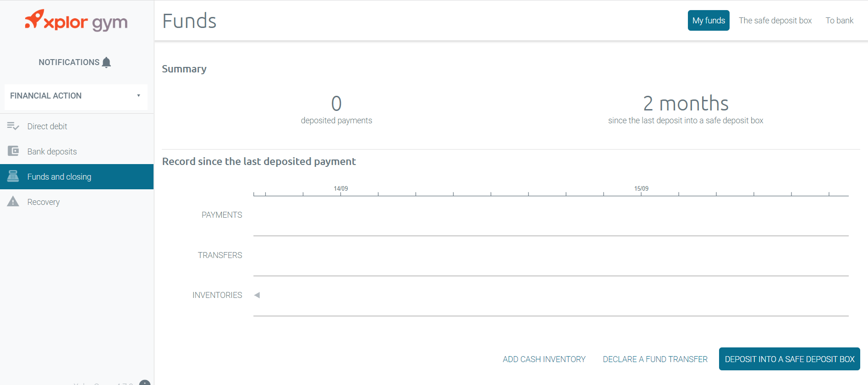
Task: Open the Financial Action dropdown
Action: coord(76,96)
